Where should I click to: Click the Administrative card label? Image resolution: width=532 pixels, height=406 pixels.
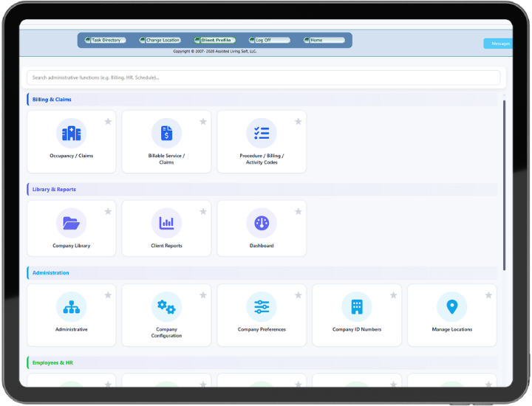click(71, 329)
